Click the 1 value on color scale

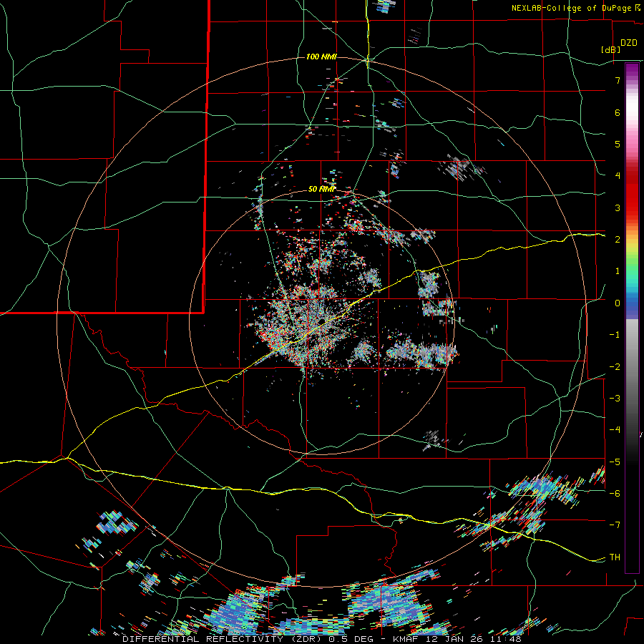tap(618, 271)
